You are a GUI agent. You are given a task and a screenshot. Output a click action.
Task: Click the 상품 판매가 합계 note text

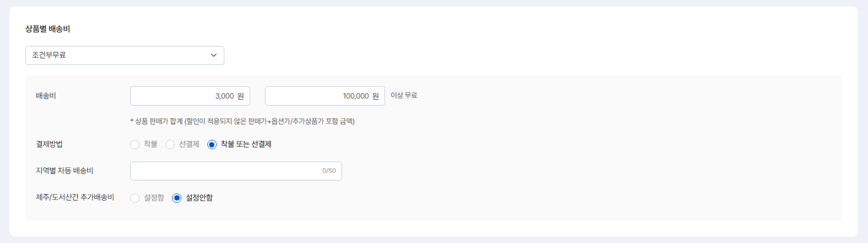point(242,121)
